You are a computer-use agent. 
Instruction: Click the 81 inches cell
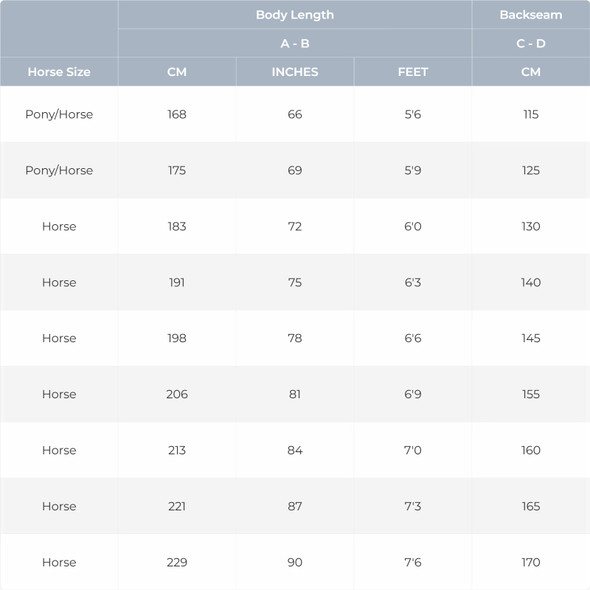[x=295, y=394]
